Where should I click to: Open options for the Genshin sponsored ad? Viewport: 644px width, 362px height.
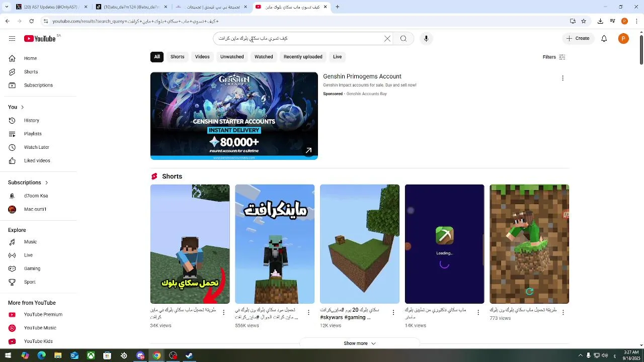click(563, 78)
